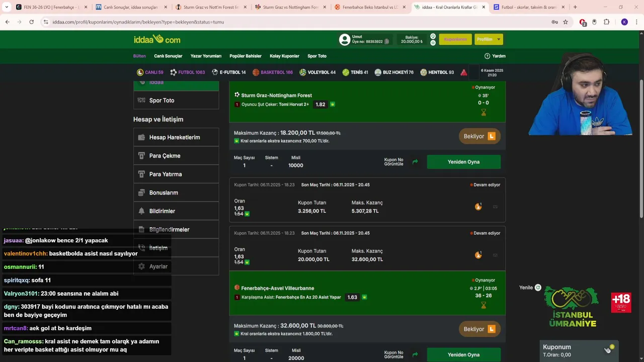Click Yenile refresh icon
The image size is (644, 362).
[x=538, y=288]
